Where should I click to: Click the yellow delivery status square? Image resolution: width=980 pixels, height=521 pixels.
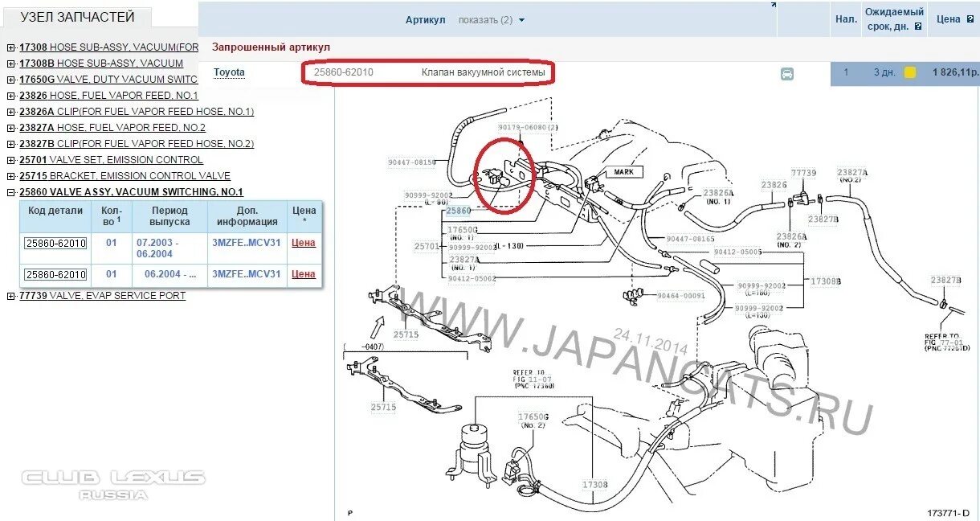pos(910,72)
